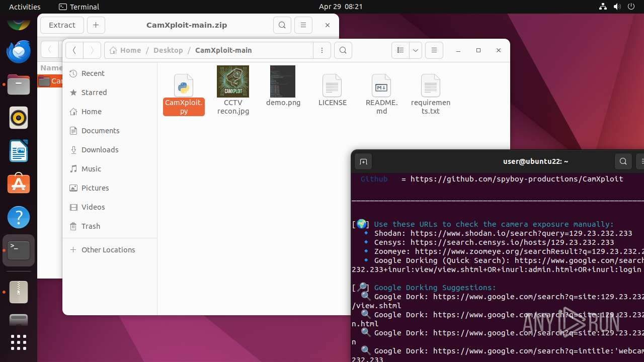This screenshot has width=644, height=362.
Task: Open Pictures in the sidebar
Action: (x=110, y=188)
